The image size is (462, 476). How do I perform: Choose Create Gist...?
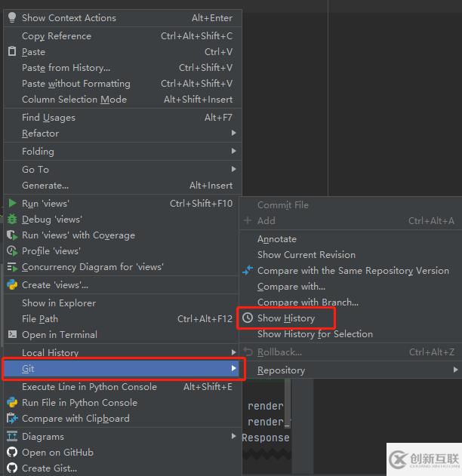point(122,468)
